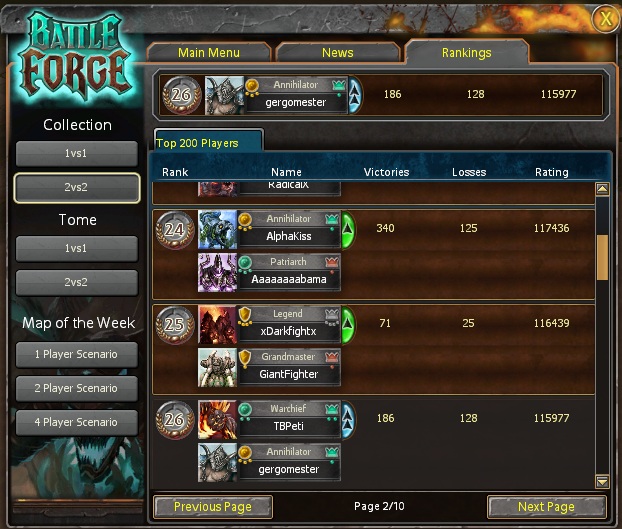Switch to the Main Menu tab
This screenshot has height=529, width=622.
coord(209,53)
